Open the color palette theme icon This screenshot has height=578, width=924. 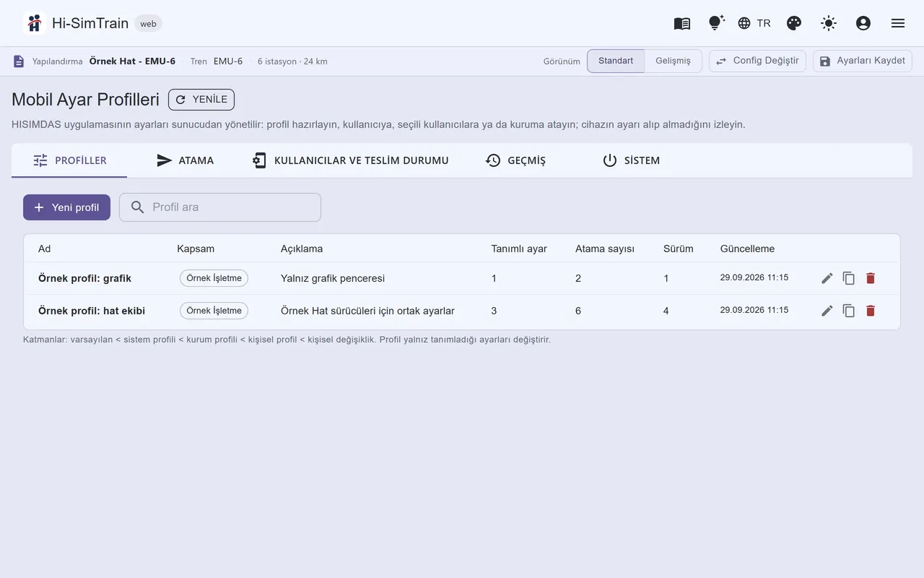794,23
